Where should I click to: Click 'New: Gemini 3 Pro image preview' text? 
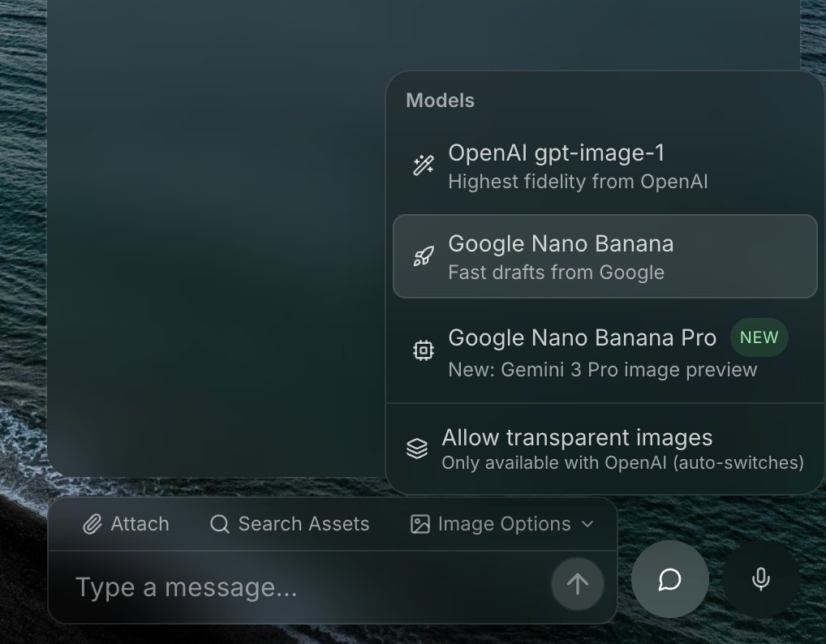click(603, 370)
